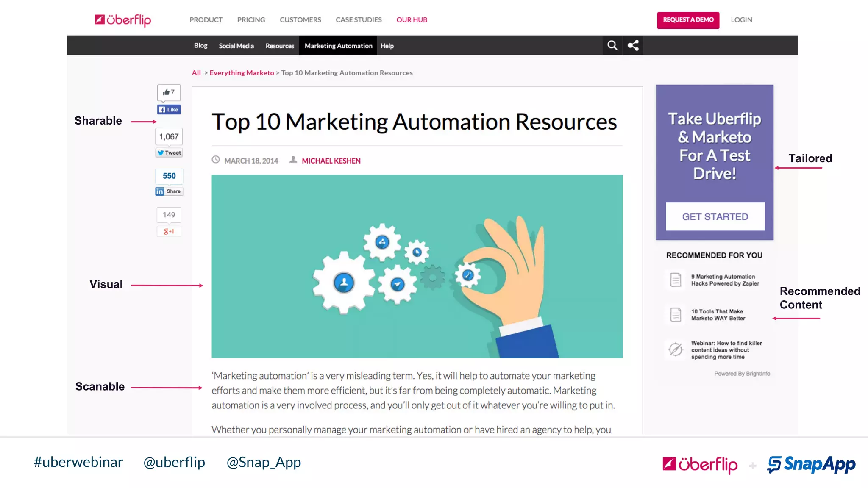Click the Powered By BrightInfo link

coord(742,374)
